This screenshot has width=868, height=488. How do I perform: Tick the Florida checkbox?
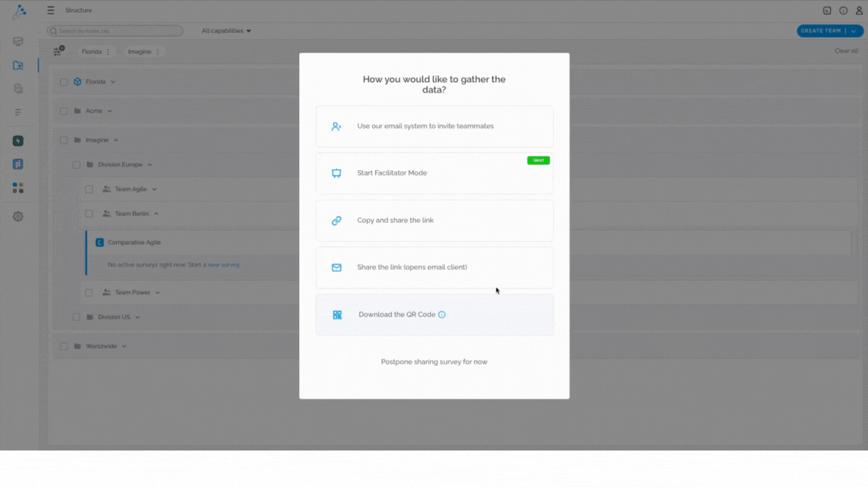[x=63, y=82]
